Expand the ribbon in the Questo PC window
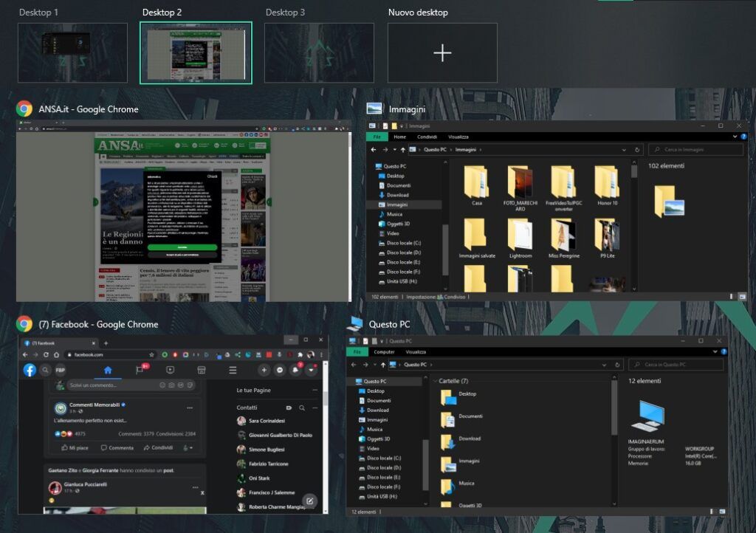 (x=715, y=352)
